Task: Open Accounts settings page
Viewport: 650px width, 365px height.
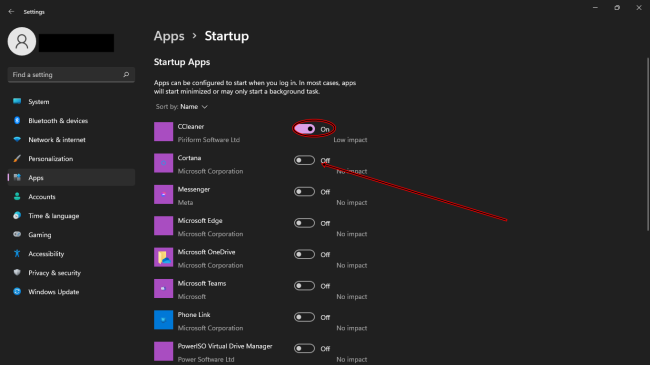Action: (71, 197)
